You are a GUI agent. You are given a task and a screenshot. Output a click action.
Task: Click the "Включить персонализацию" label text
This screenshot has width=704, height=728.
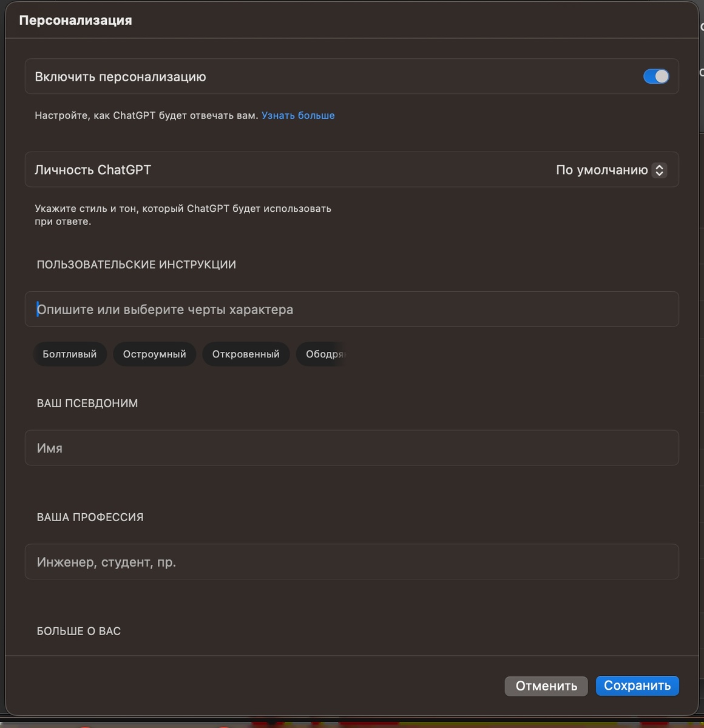[120, 77]
